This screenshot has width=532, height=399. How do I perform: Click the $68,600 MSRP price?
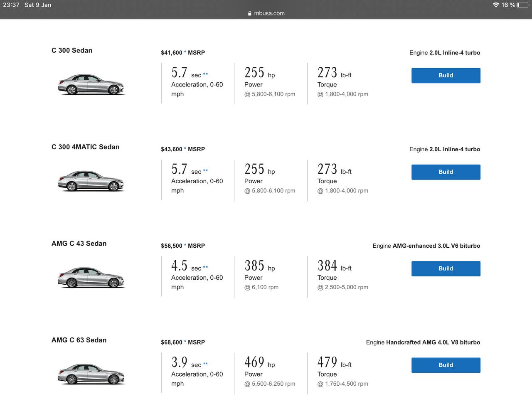pos(183,342)
